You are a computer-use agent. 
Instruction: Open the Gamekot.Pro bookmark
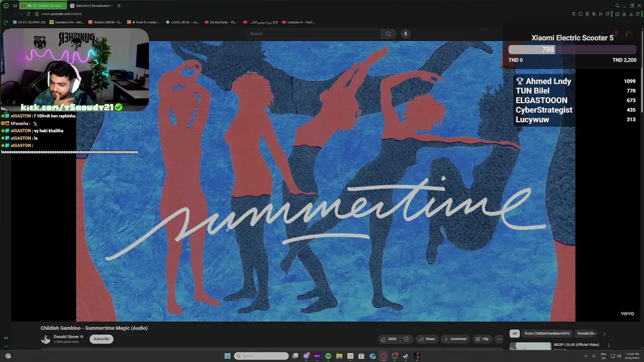[x=66, y=22]
